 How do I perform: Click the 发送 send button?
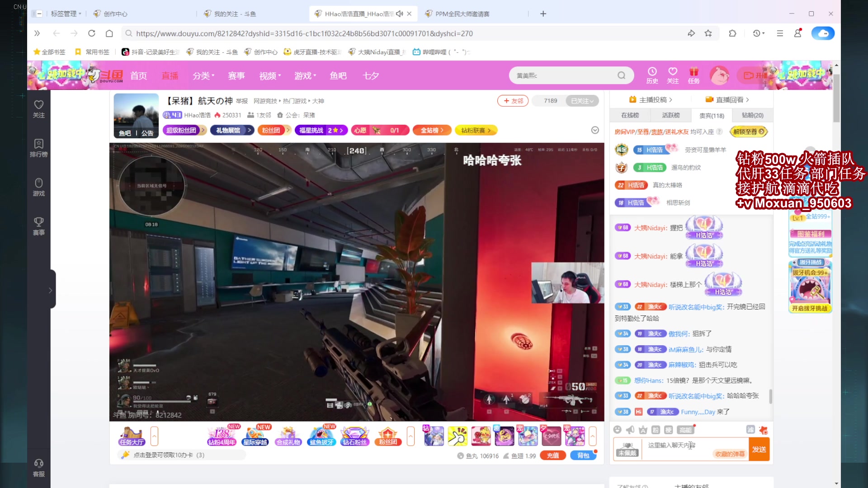point(759,449)
